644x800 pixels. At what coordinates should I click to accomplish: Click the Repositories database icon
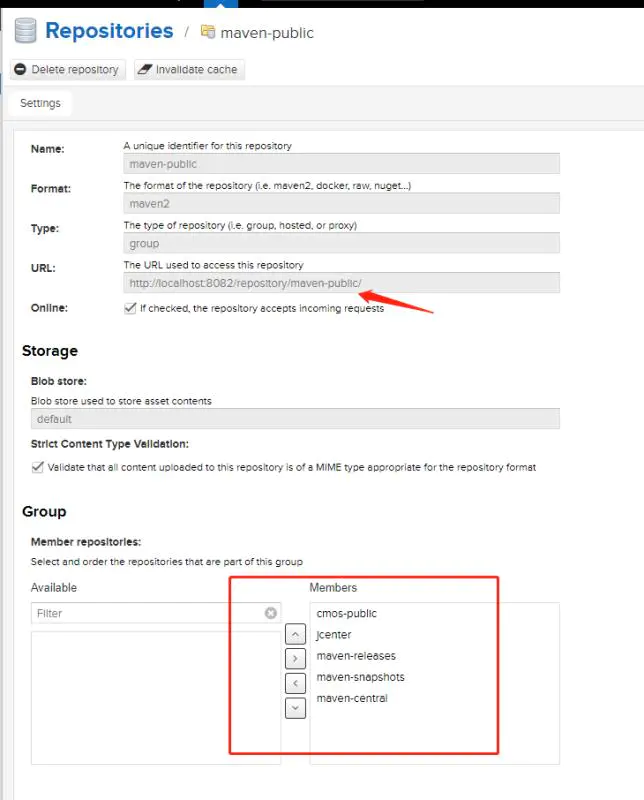pos(25,30)
